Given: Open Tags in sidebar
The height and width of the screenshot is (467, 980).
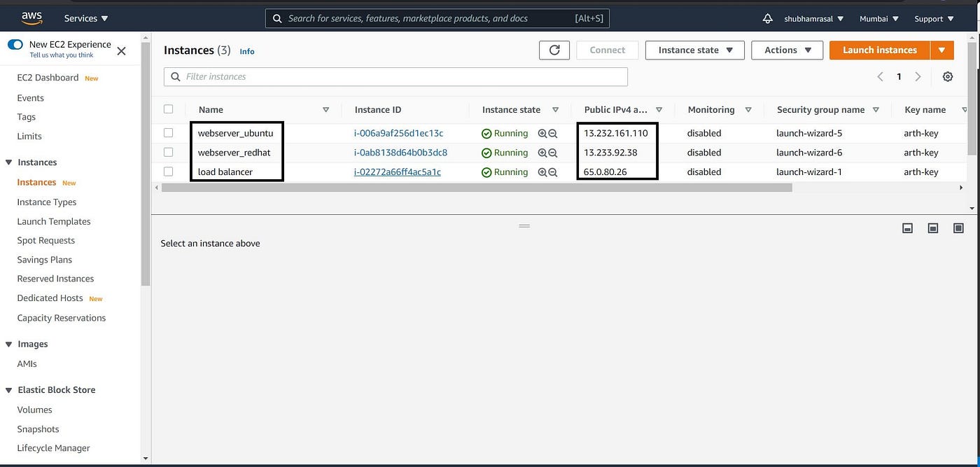Looking at the screenshot, I should (x=26, y=117).
